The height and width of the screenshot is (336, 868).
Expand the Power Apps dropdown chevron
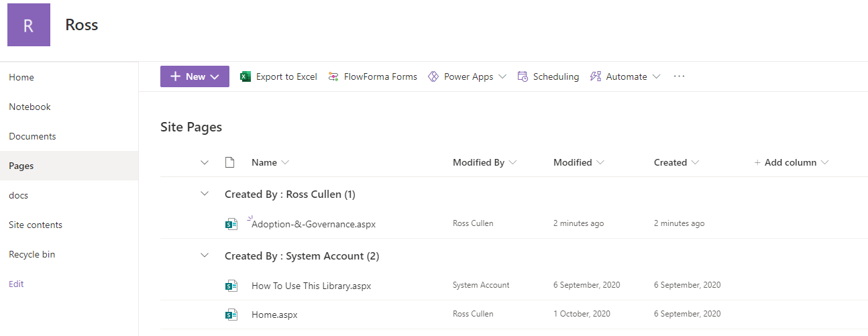[502, 76]
